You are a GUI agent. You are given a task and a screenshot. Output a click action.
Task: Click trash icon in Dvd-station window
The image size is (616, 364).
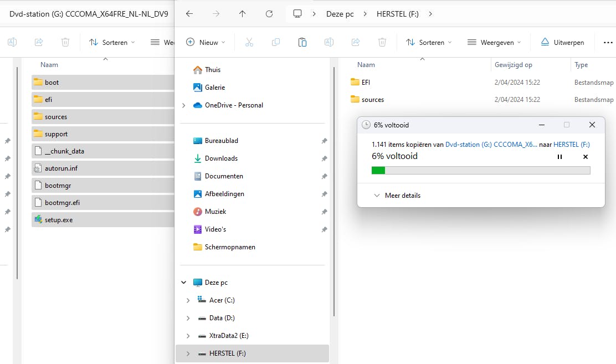click(x=65, y=42)
